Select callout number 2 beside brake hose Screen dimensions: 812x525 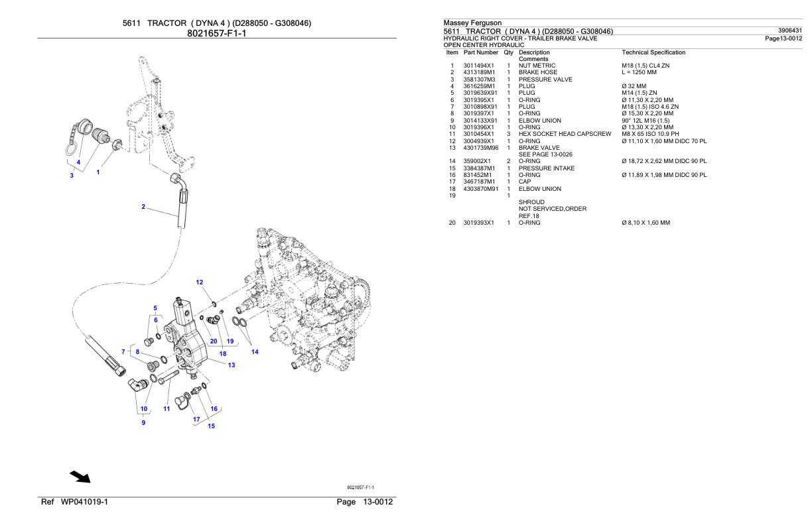(x=143, y=207)
